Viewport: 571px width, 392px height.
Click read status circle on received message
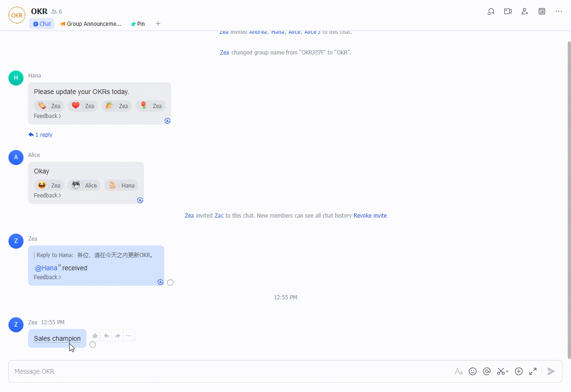[x=170, y=282]
